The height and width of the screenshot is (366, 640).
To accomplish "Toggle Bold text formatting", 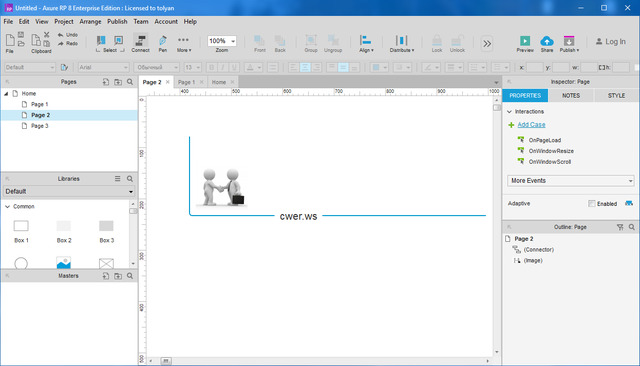I will [211, 67].
